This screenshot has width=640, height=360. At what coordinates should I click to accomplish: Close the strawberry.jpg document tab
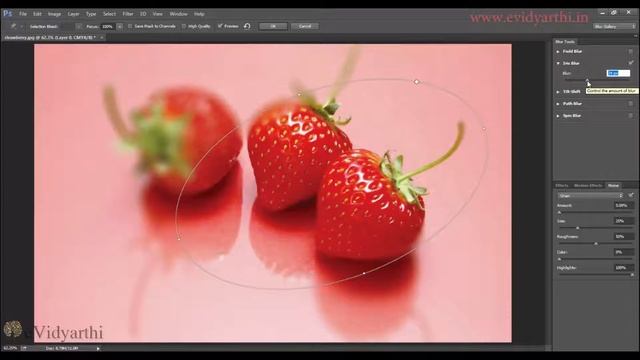pyautogui.click(x=102, y=38)
